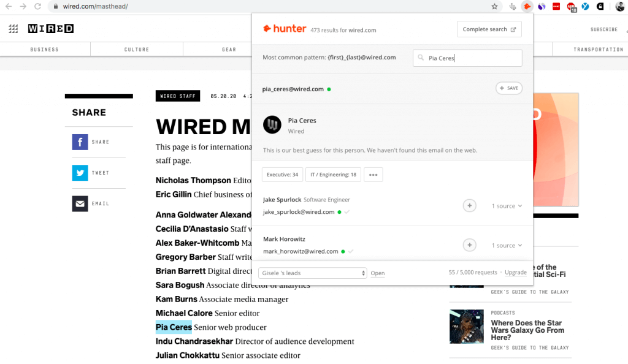Click the Hunter logo in the popup
628x364 pixels.
(x=285, y=28)
